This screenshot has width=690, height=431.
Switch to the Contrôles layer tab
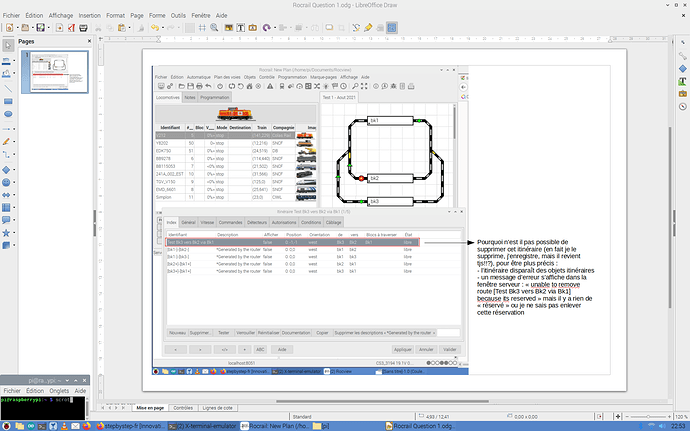tap(183, 408)
